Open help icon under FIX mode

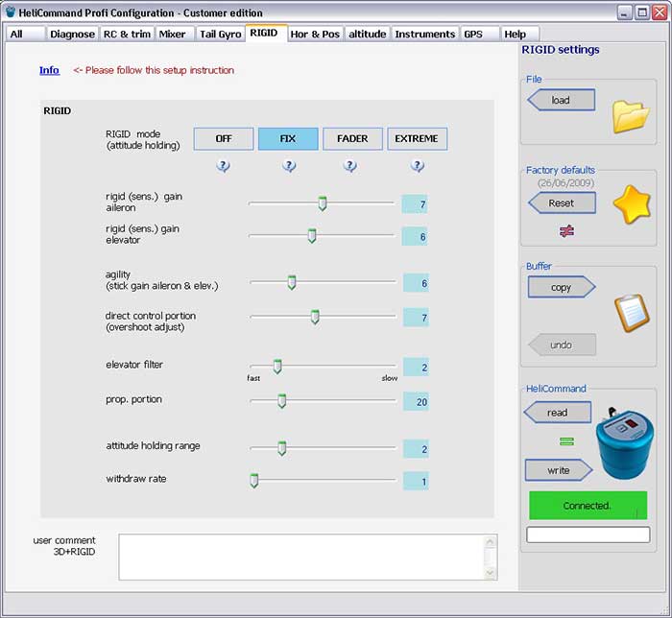tap(289, 165)
